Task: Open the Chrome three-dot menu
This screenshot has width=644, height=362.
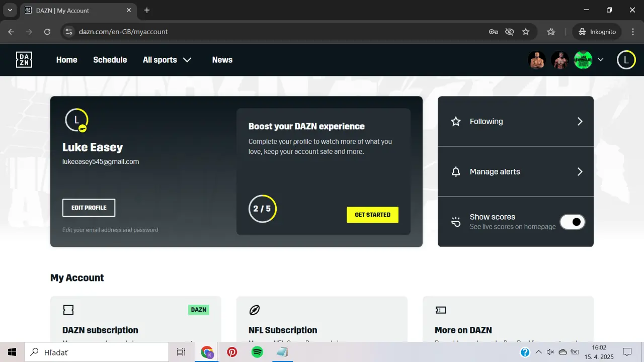Action: click(x=633, y=32)
